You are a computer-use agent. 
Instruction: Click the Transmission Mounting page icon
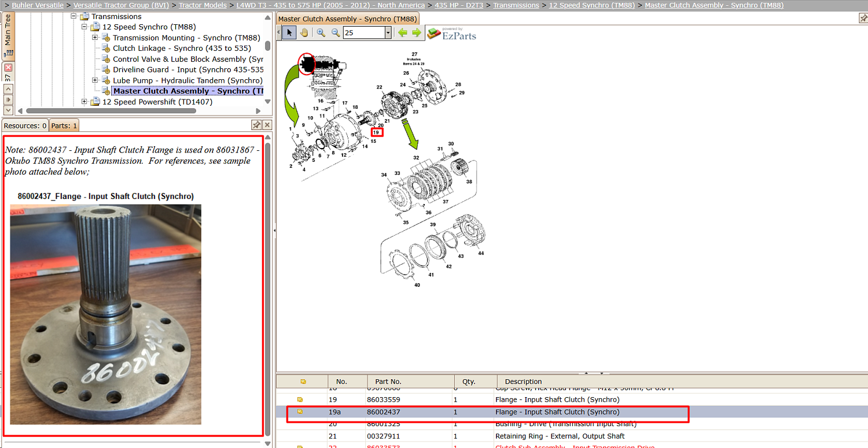106,38
